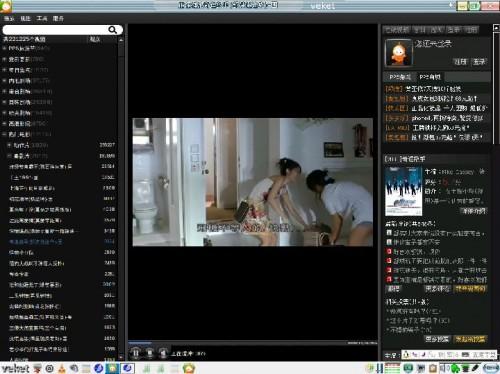
Task: Click the 详细介绍 details button beside the poster
Action: click(x=473, y=211)
